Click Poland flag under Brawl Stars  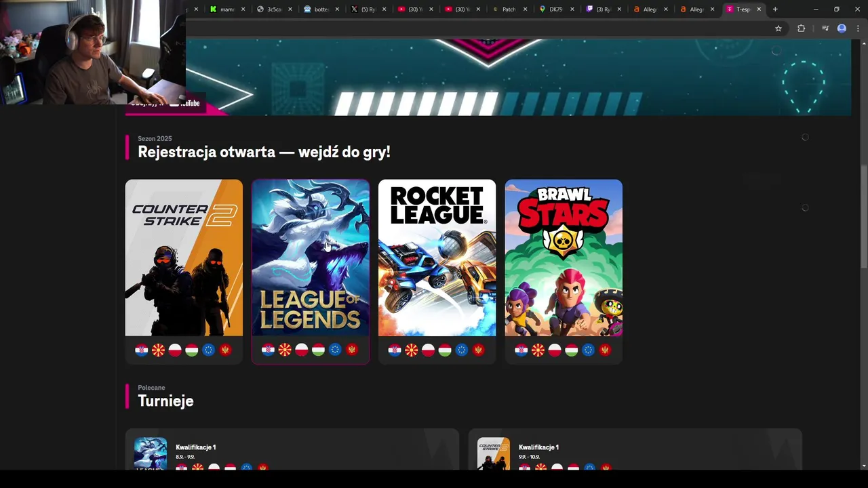(555, 350)
